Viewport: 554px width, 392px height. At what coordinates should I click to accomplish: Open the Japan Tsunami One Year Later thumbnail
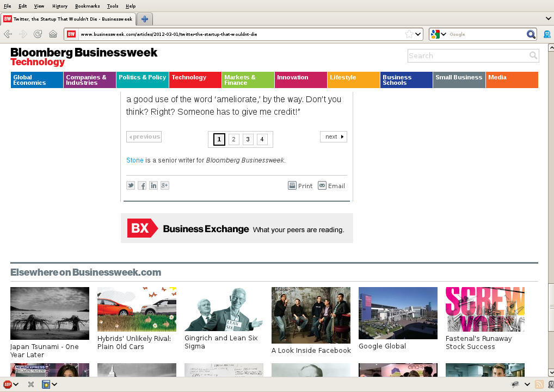click(50, 313)
